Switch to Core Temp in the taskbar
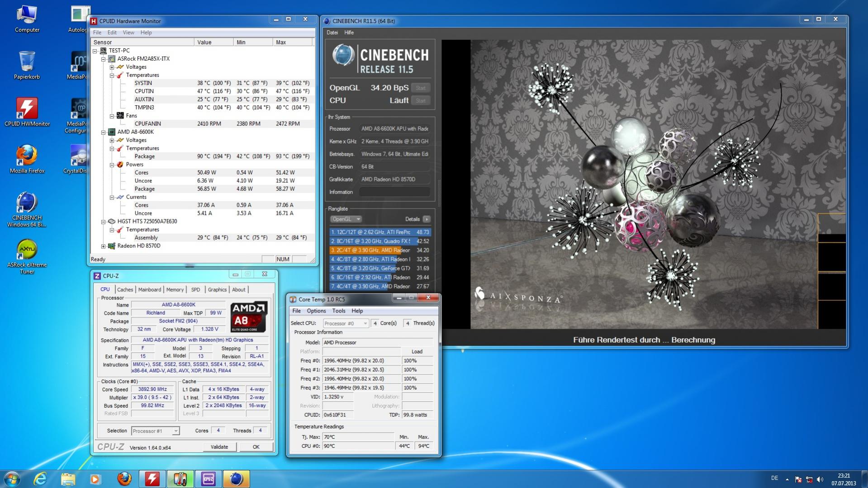 click(x=180, y=479)
